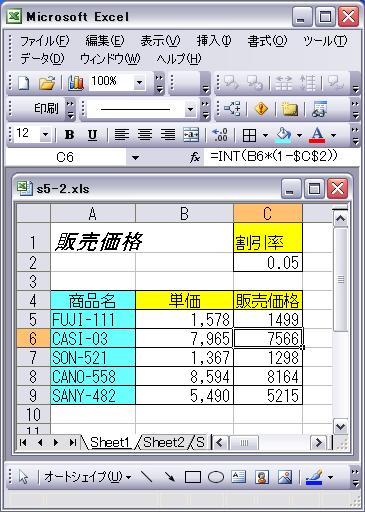Open the font size 12 dropdown
The height and width of the screenshot is (512, 365).
[45, 135]
